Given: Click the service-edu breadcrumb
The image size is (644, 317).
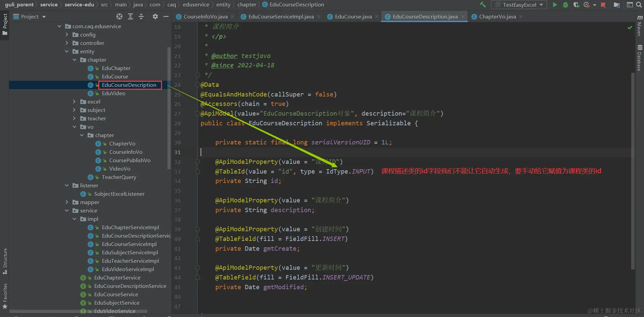Looking at the screenshot, I should [79, 5].
